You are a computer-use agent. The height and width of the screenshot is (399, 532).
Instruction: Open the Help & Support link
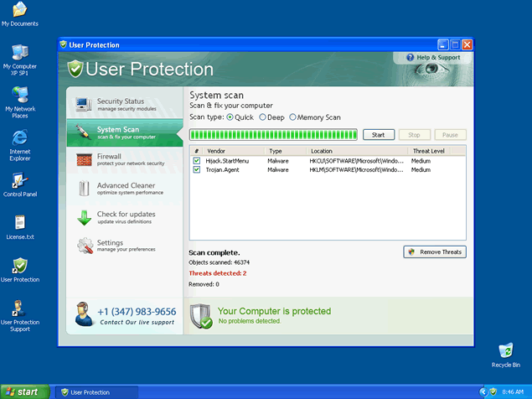(433, 58)
